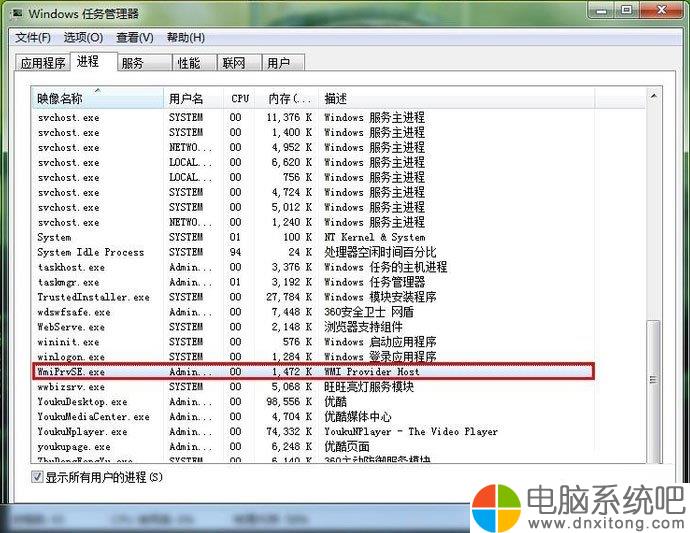Select svchost.exe row using 756 K

pyautogui.click(x=312, y=177)
